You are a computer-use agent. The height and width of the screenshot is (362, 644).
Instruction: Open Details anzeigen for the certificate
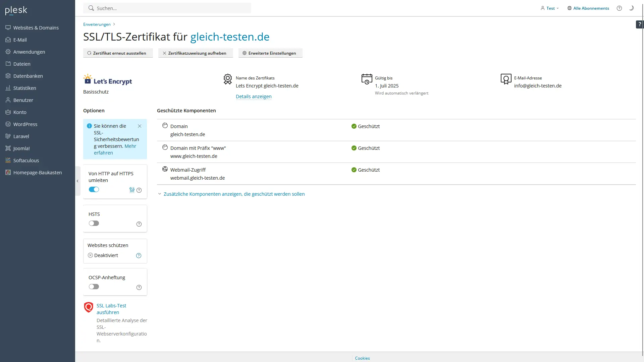[254, 97]
